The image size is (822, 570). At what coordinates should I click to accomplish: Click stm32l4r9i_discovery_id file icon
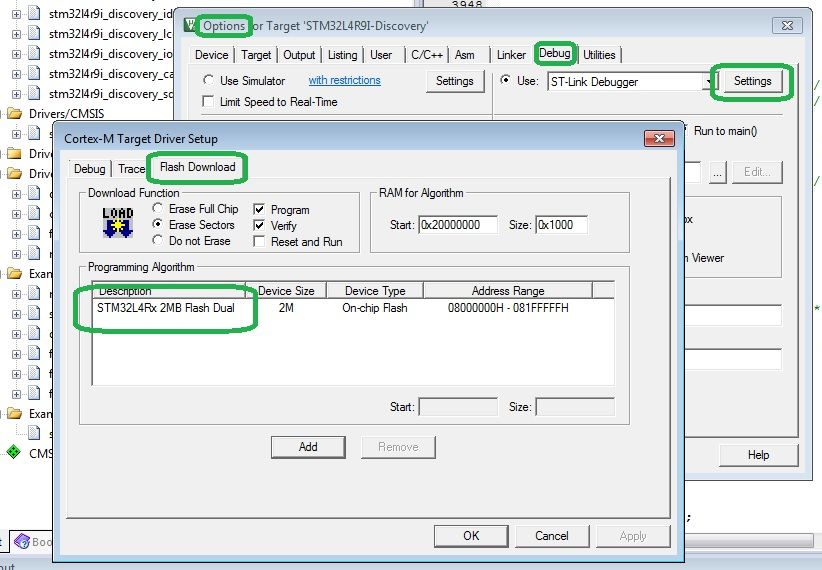(34, 14)
